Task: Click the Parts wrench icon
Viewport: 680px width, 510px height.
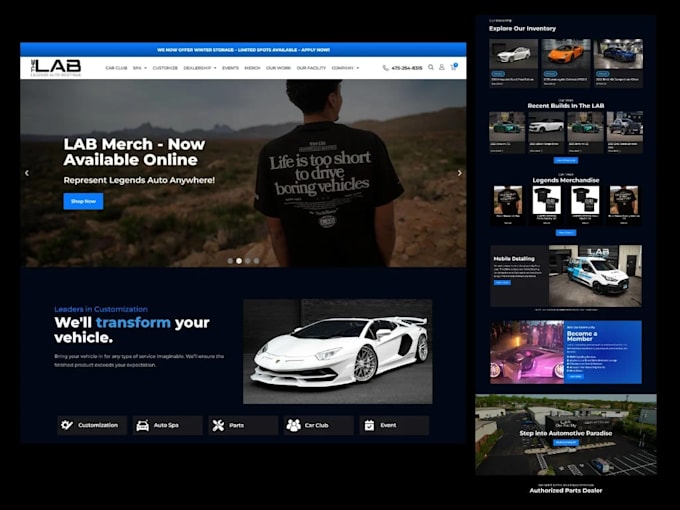Action: point(218,425)
